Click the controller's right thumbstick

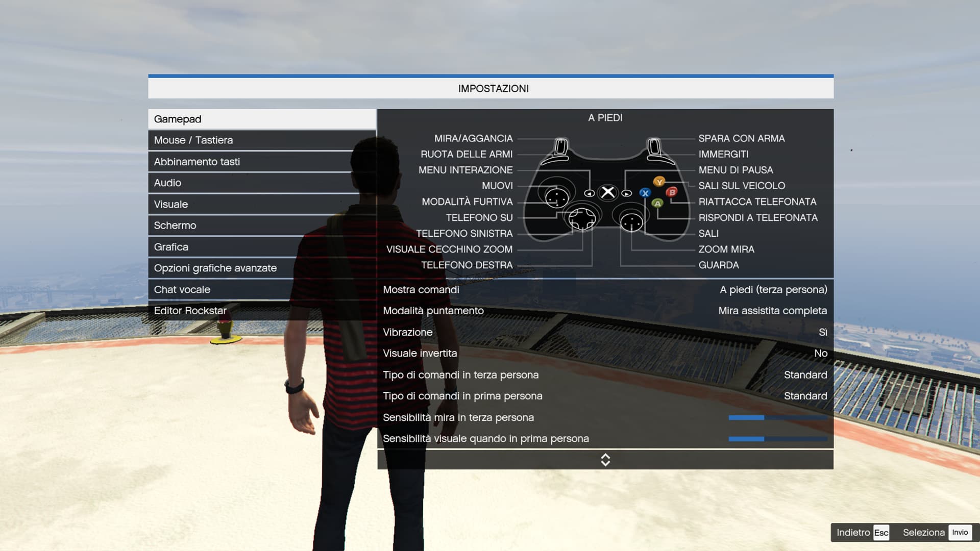coord(631,222)
